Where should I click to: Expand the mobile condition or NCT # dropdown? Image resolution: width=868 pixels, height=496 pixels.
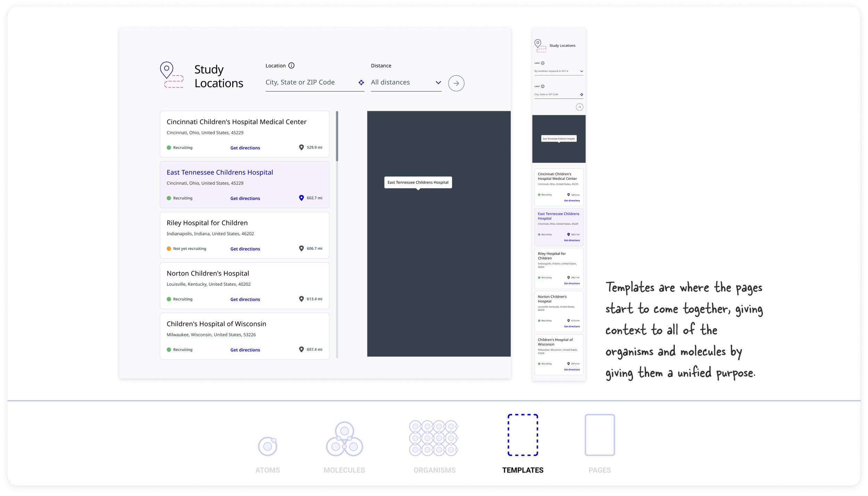click(x=582, y=71)
